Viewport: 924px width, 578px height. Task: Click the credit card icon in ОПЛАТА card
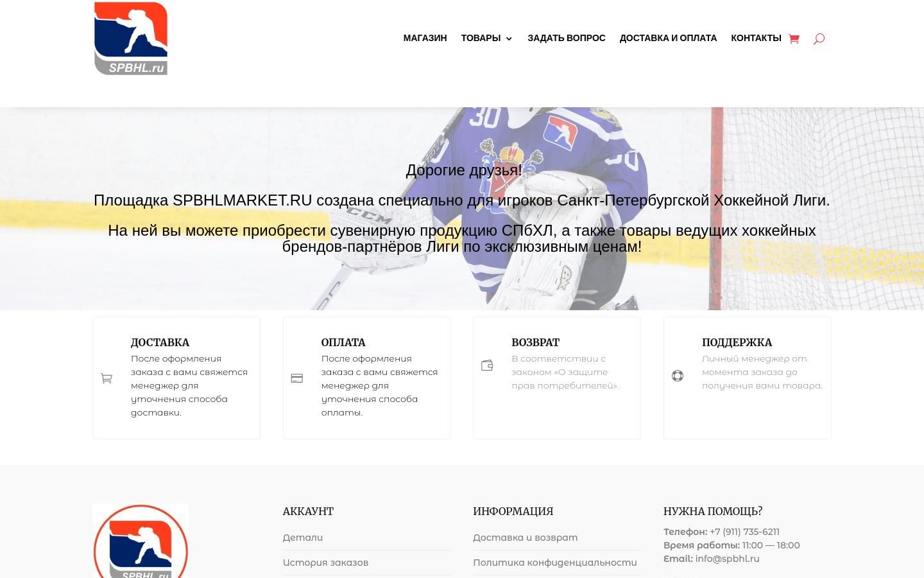coord(297,378)
